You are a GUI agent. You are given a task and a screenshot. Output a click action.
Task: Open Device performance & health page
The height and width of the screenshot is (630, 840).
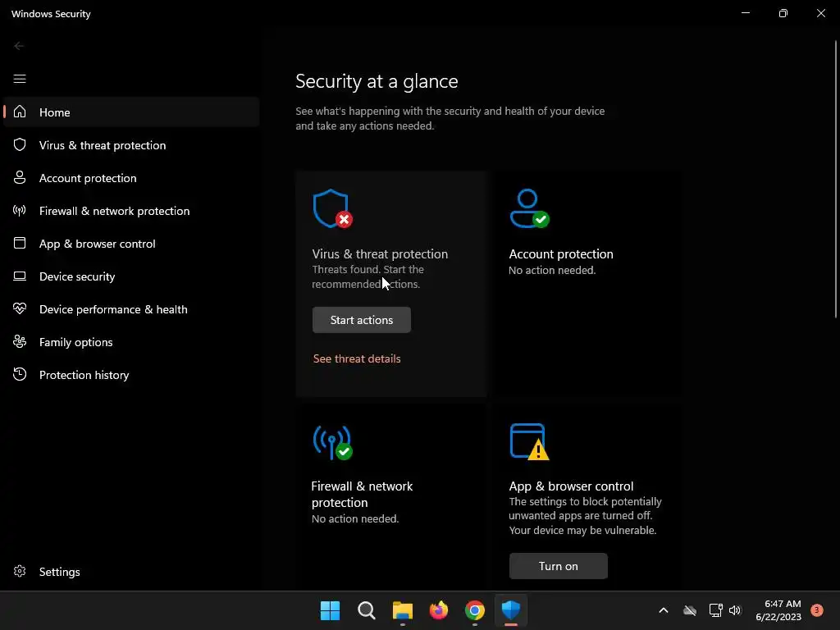pyautogui.click(x=131, y=309)
